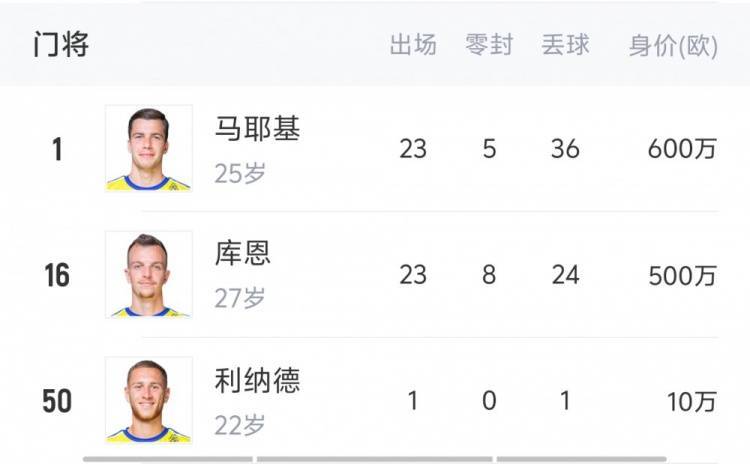Open player name link 库恩
Image resolution: width=750 pixels, height=464 pixels.
click(x=243, y=254)
